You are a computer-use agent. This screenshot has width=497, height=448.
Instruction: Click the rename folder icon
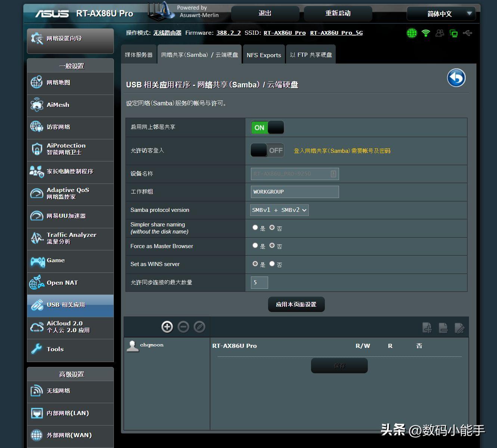click(x=459, y=328)
